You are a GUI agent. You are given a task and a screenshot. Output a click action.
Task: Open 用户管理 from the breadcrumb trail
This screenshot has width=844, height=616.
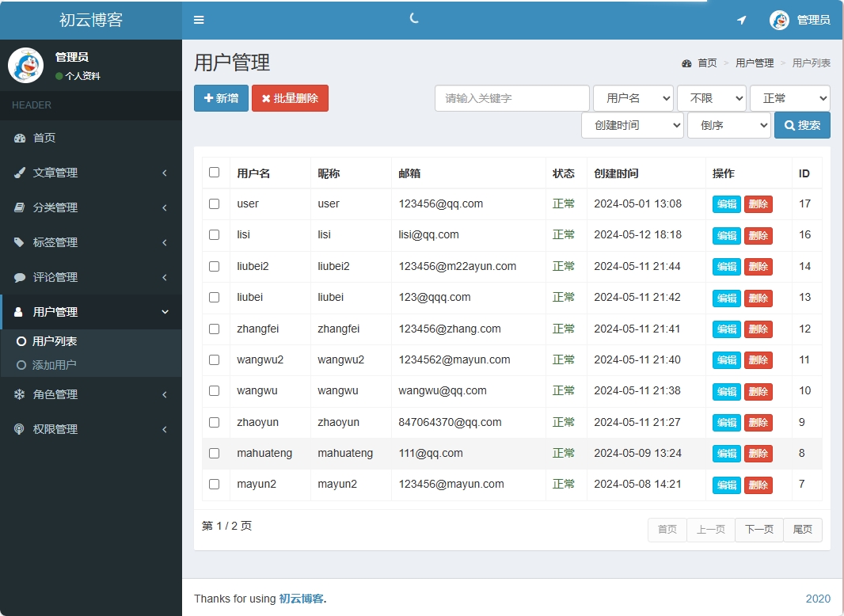pos(754,63)
